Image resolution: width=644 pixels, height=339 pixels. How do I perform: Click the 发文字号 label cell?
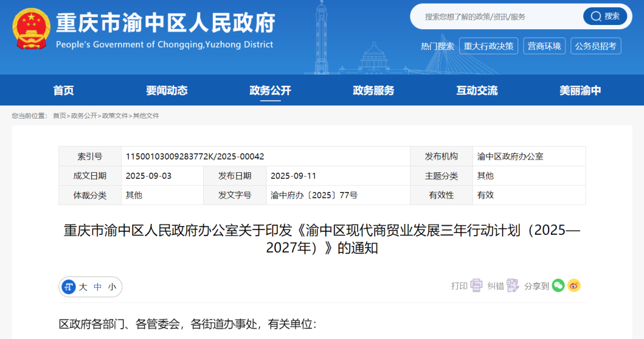pyautogui.click(x=235, y=195)
